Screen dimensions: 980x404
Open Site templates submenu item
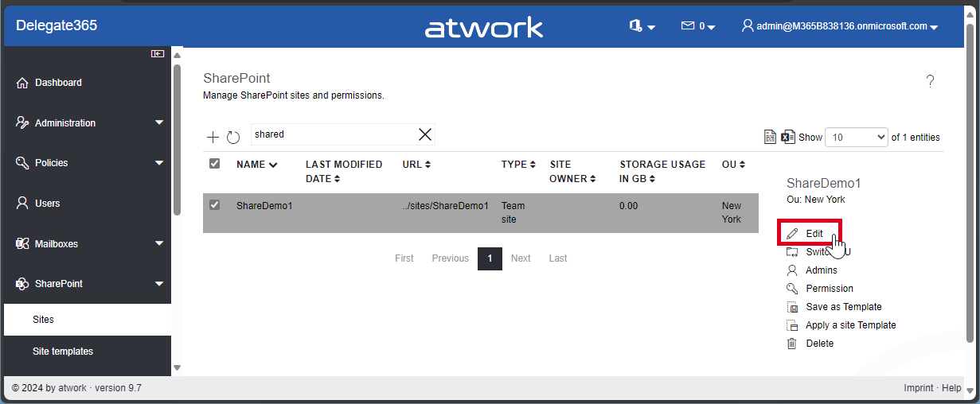88,352
